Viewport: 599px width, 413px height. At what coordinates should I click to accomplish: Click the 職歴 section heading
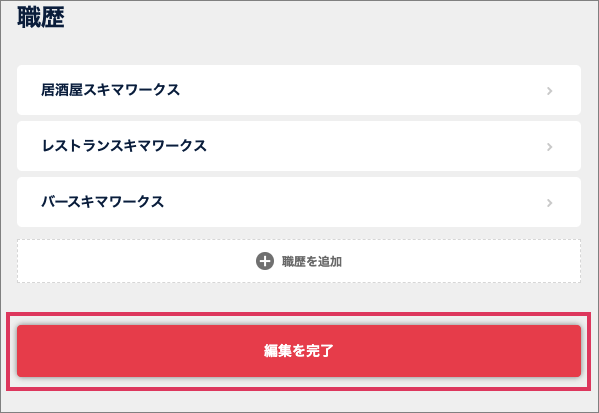point(41,17)
